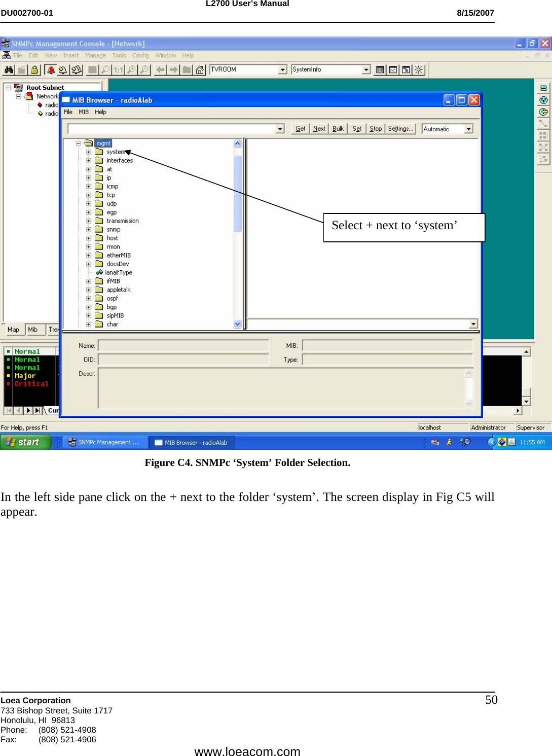Expand the interfaces folder in MIB tree
This screenshot has width=552, height=756.
[89, 161]
